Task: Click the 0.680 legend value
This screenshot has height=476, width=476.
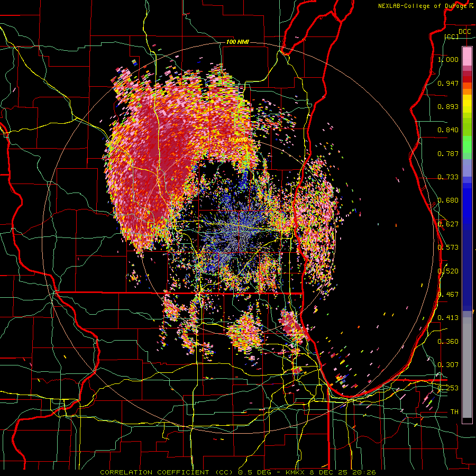Action: pos(448,200)
